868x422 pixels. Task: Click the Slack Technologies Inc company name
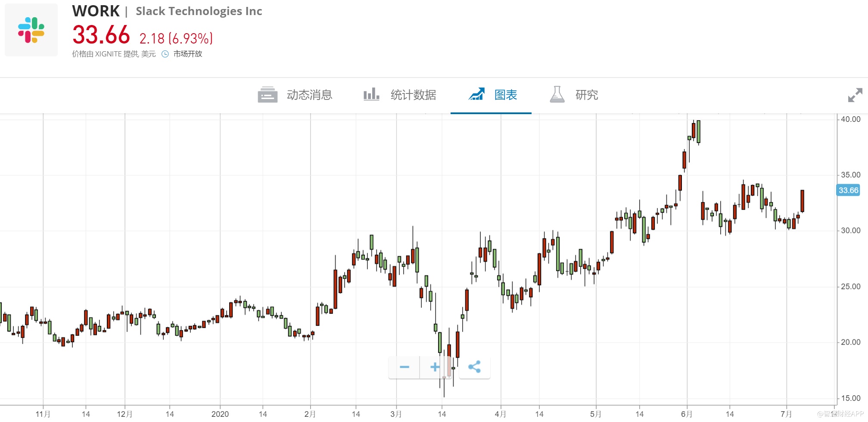coord(199,11)
